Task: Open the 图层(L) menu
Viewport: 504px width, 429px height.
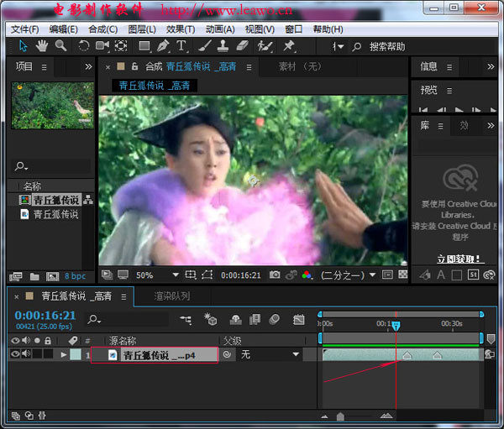Action: pos(142,29)
